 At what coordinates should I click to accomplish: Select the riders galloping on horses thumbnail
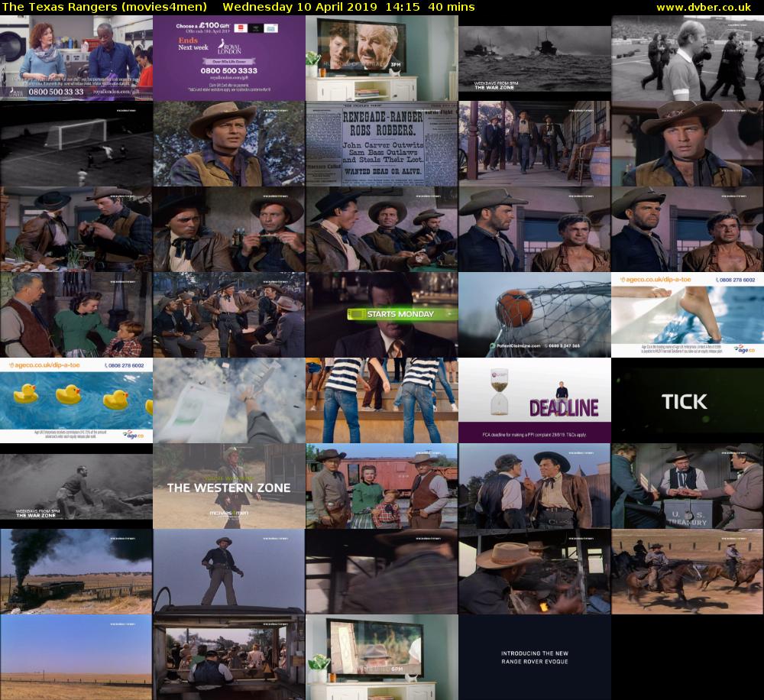click(x=688, y=572)
